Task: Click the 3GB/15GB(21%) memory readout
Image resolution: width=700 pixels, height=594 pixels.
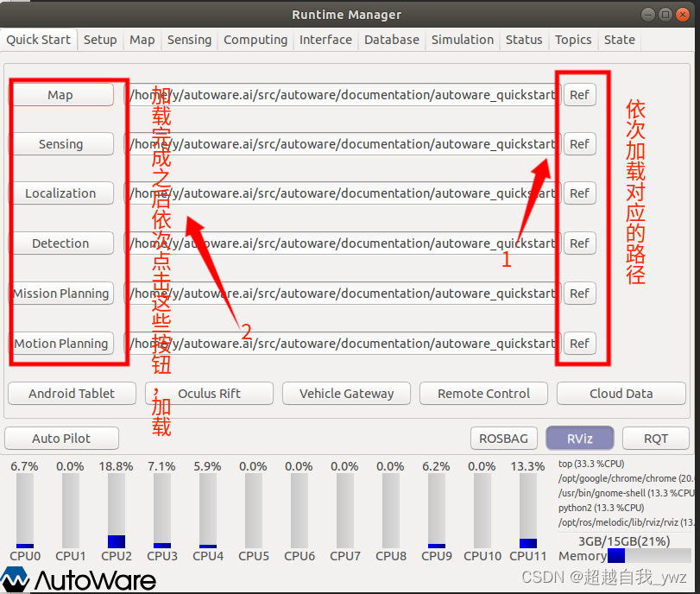Action: coord(624,541)
